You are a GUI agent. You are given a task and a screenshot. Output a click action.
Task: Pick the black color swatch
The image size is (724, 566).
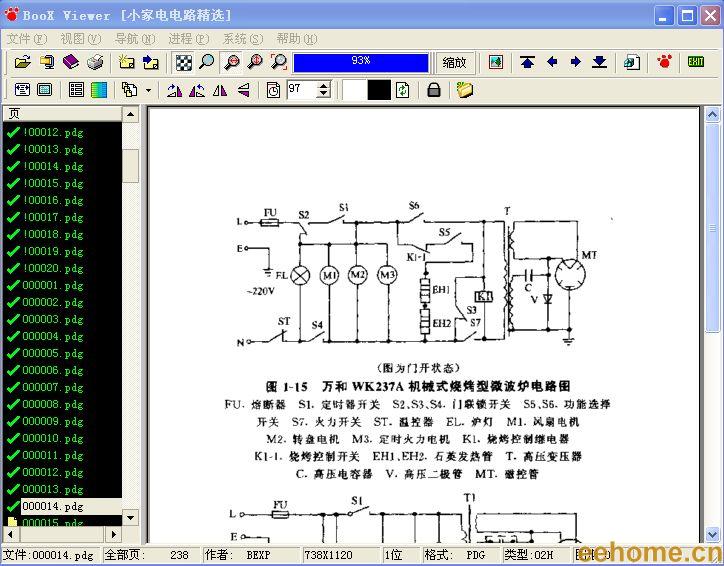click(379, 90)
